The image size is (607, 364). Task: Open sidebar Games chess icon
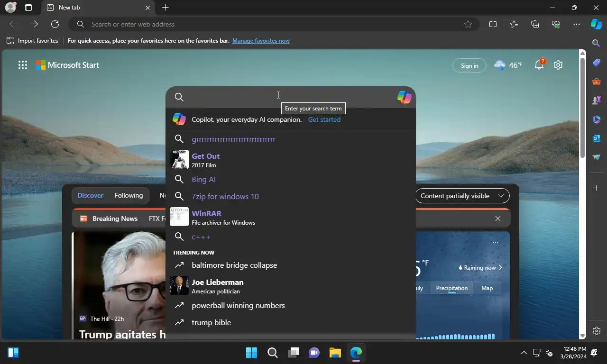coord(597,100)
